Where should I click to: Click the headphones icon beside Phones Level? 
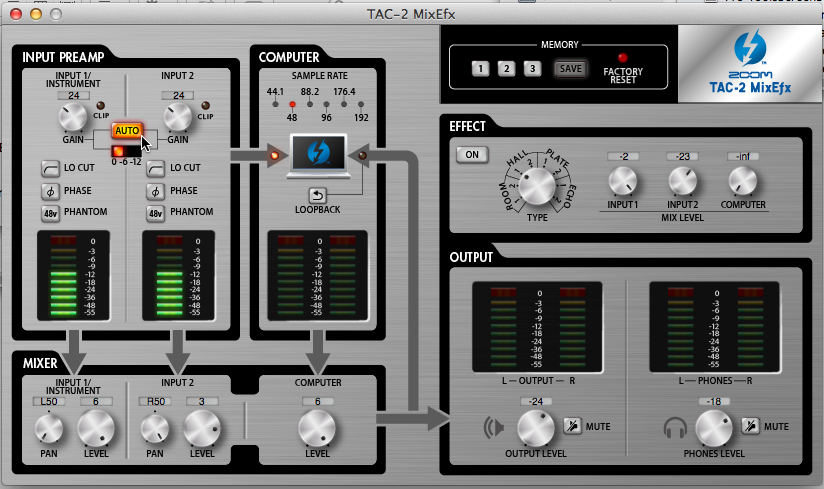click(x=675, y=428)
